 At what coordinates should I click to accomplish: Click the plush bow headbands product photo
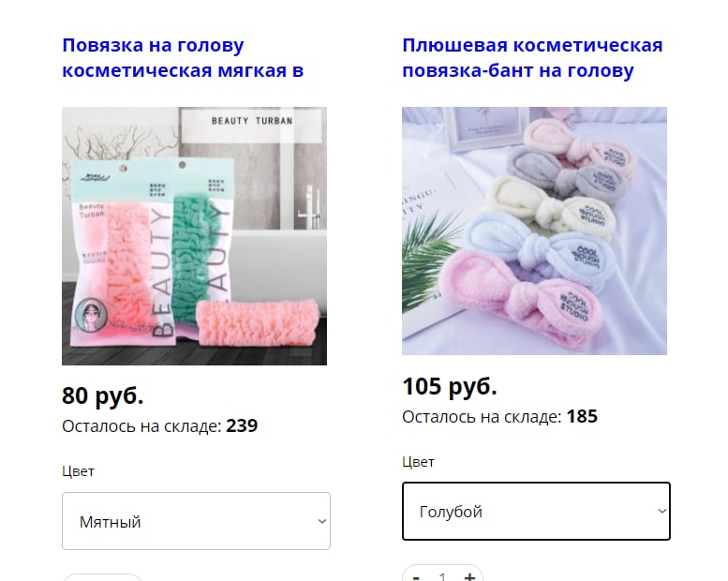coord(534,231)
